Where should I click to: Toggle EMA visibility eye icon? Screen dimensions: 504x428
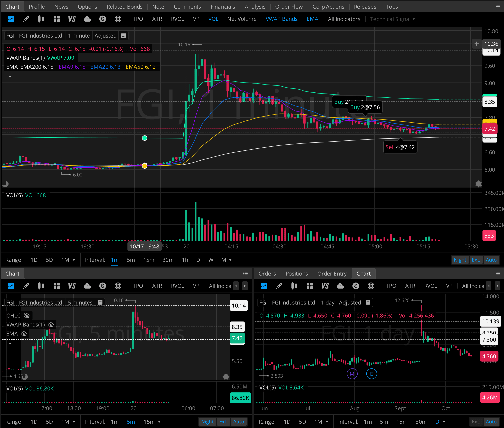24,334
